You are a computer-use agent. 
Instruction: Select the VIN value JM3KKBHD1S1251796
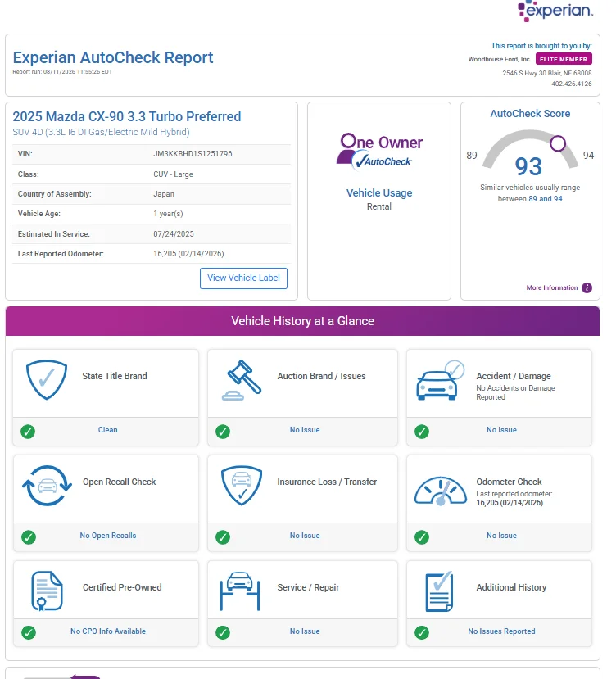coord(192,154)
